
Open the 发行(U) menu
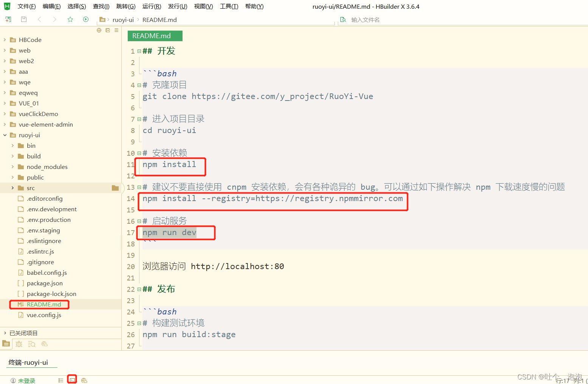178,6
